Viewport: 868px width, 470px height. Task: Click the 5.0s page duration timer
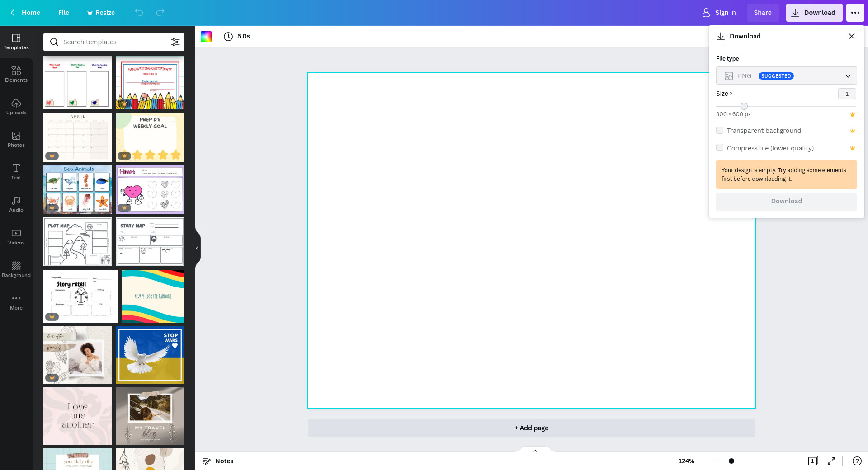click(x=237, y=36)
